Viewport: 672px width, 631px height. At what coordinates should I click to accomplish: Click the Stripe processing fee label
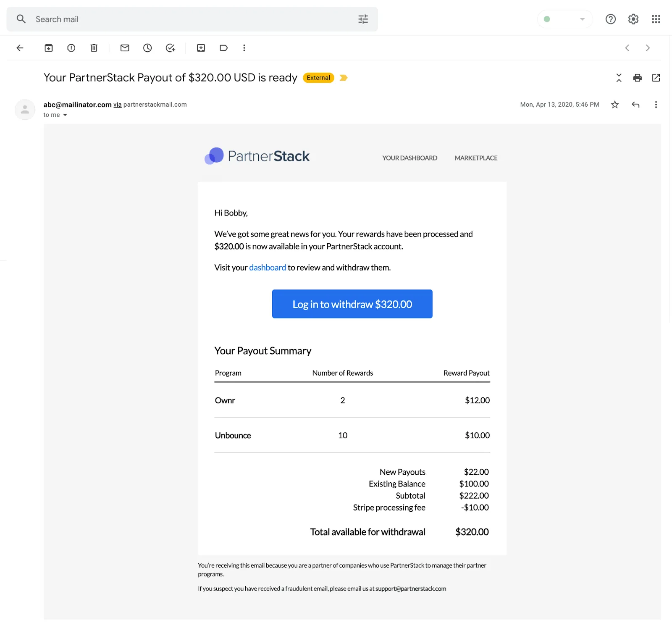pyautogui.click(x=389, y=507)
